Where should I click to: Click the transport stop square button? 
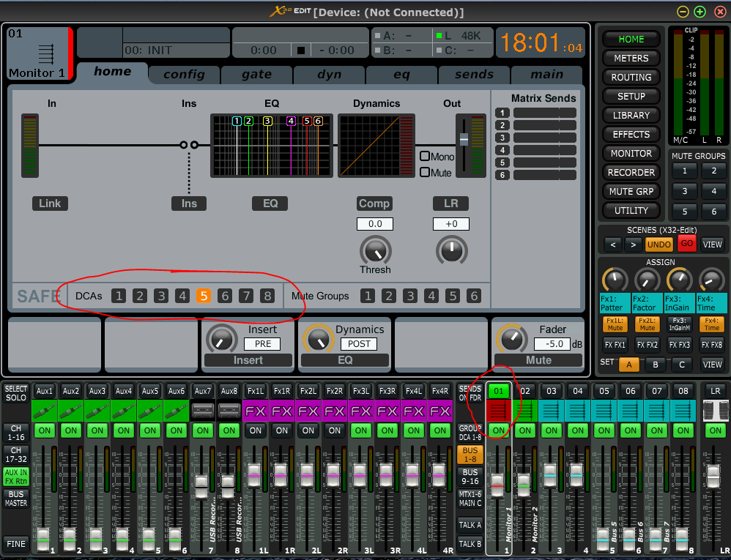pos(301,50)
